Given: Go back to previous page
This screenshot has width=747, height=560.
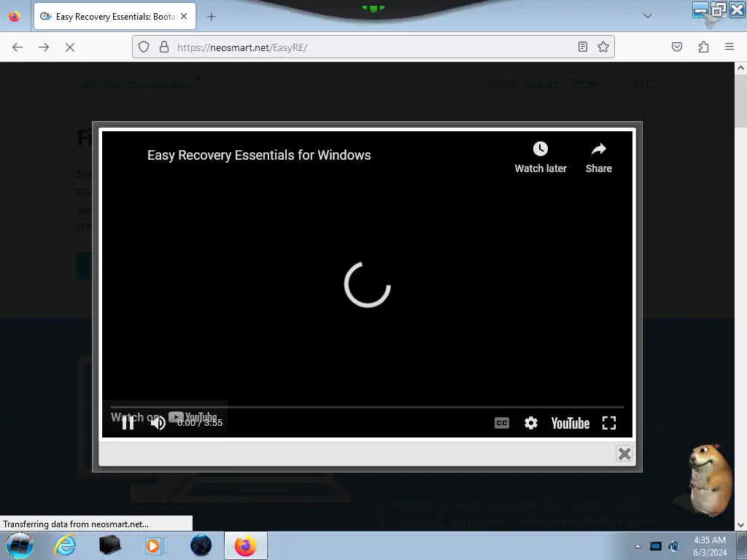Looking at the screenshot, I should click(18, 47).
